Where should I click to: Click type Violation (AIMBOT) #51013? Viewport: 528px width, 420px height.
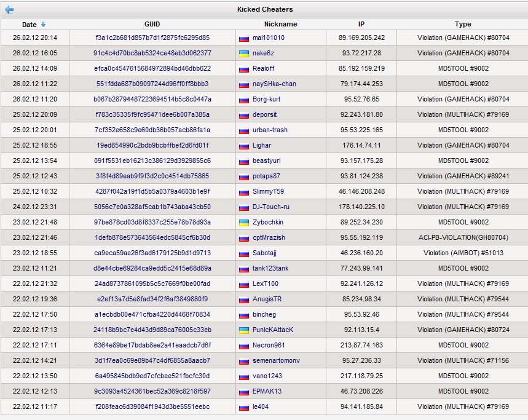463,253
